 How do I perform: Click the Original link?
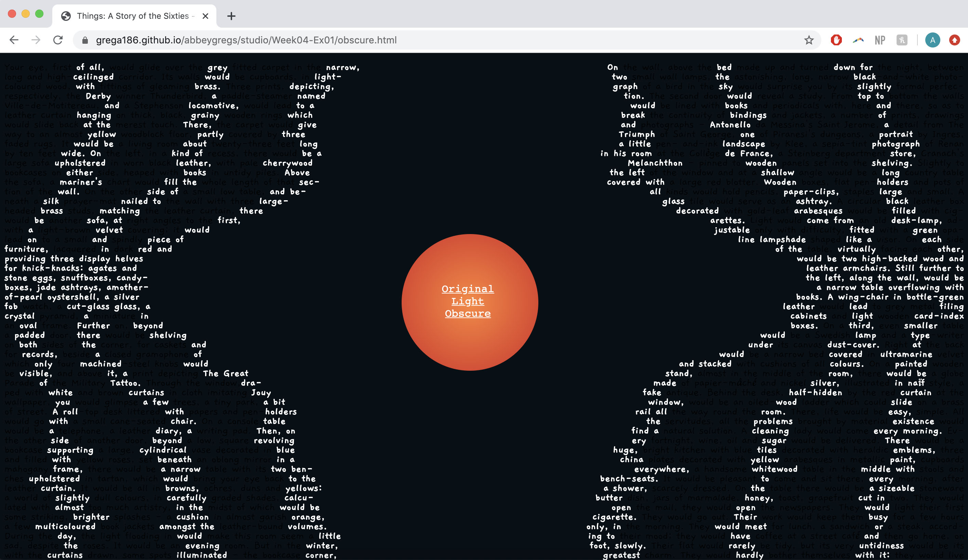(468, 289)
